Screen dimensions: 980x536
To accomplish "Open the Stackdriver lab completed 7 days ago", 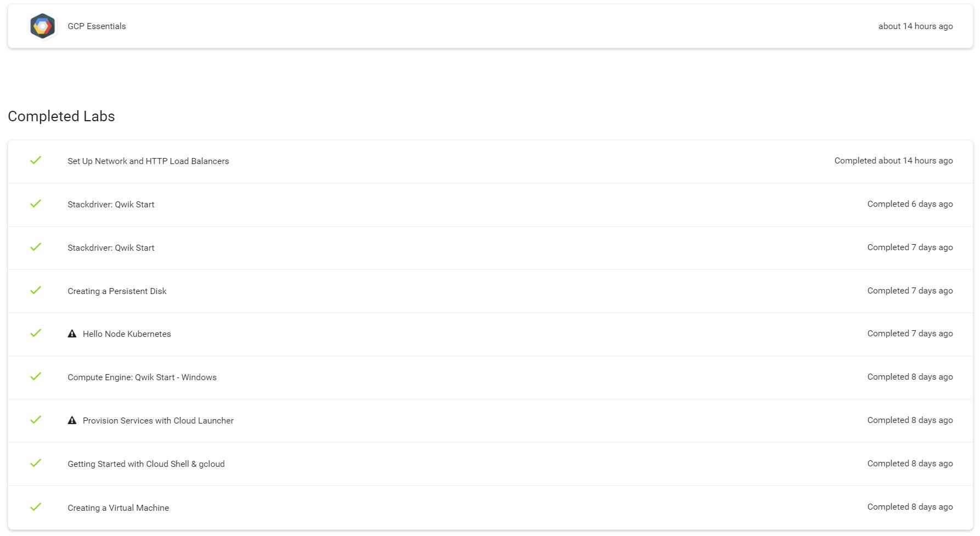I will tap(111, 248).
